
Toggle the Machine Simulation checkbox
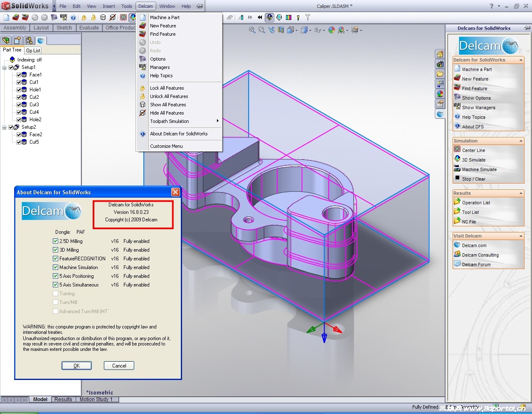tap(55, 267)
